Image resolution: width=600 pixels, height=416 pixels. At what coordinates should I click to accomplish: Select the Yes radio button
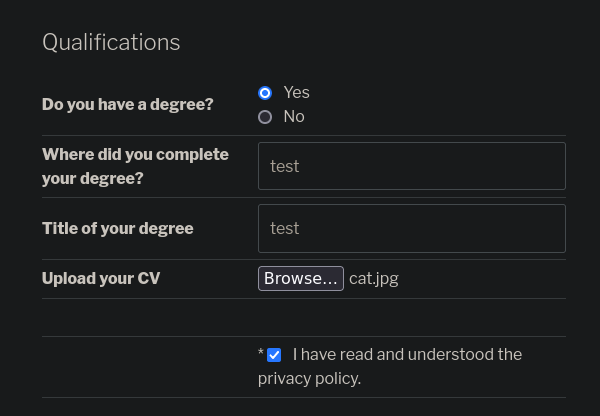265,93
